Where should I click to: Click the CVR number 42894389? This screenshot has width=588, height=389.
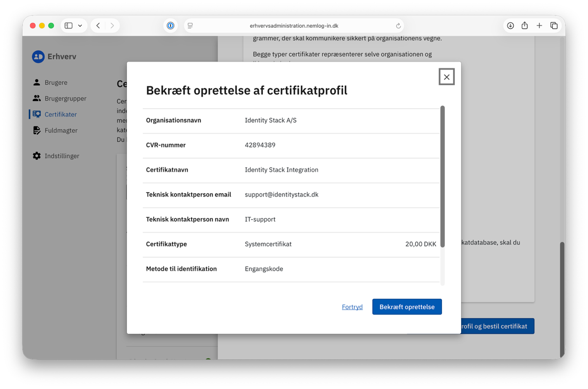point(260,145)
